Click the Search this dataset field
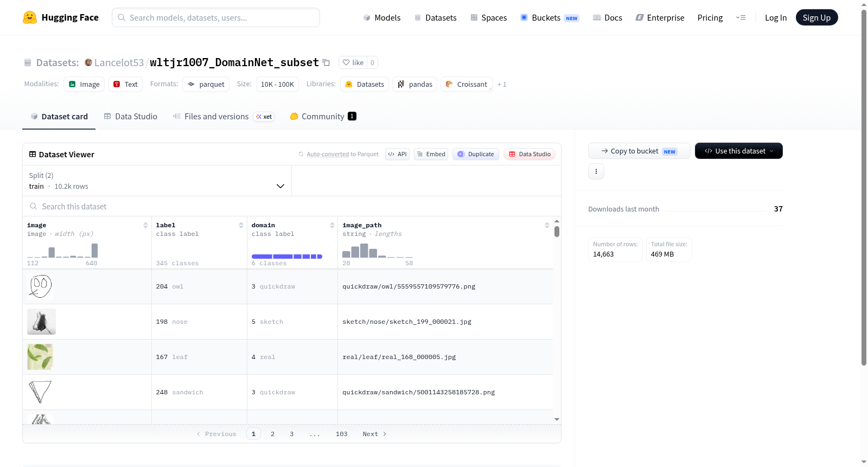This screenshot has height=467, width=868. click(x=292, y=207)
